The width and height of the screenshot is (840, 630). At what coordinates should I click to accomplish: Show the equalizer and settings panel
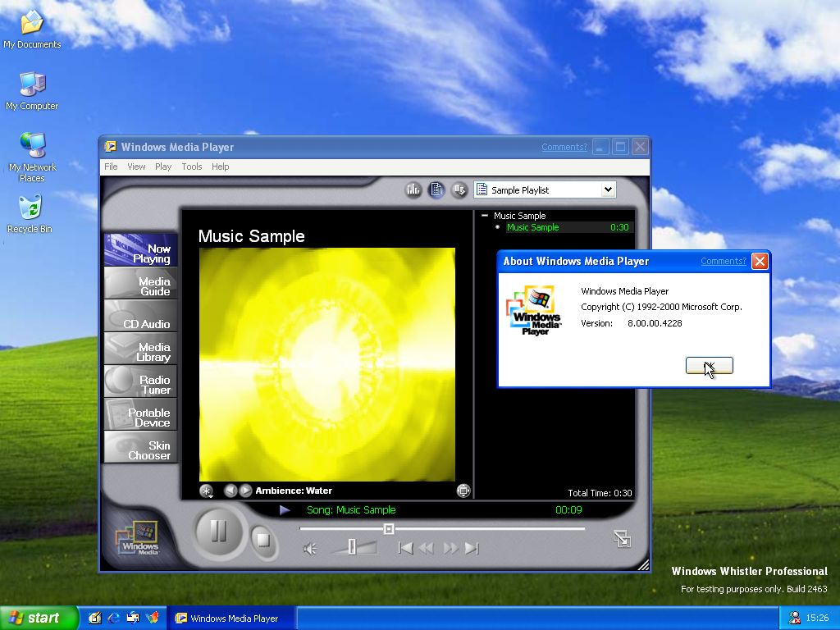coord(413,189)
